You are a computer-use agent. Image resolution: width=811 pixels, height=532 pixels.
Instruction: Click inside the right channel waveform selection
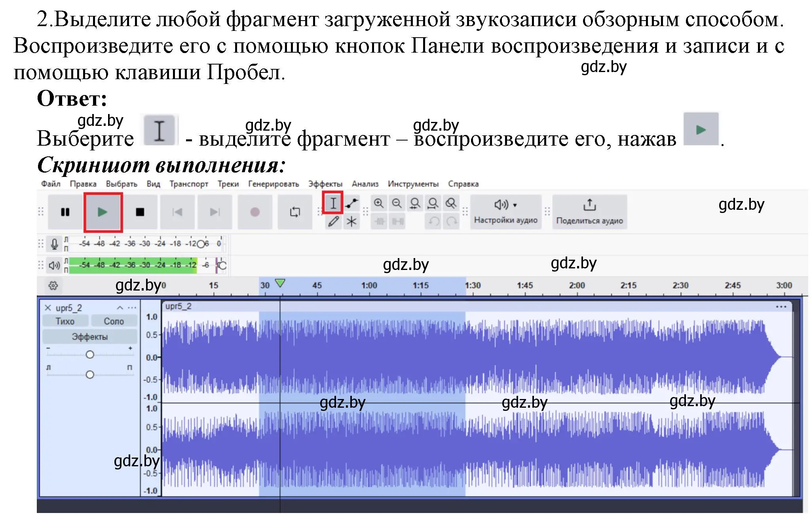pos(362,450)
